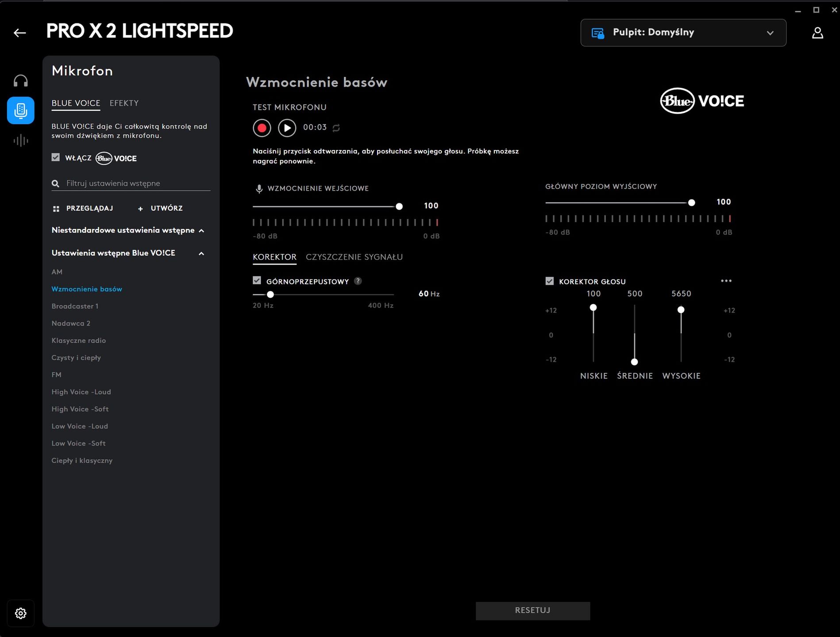Select the FM preset
This screenshot has width=840, height=637.
click(x=57, y=375)
